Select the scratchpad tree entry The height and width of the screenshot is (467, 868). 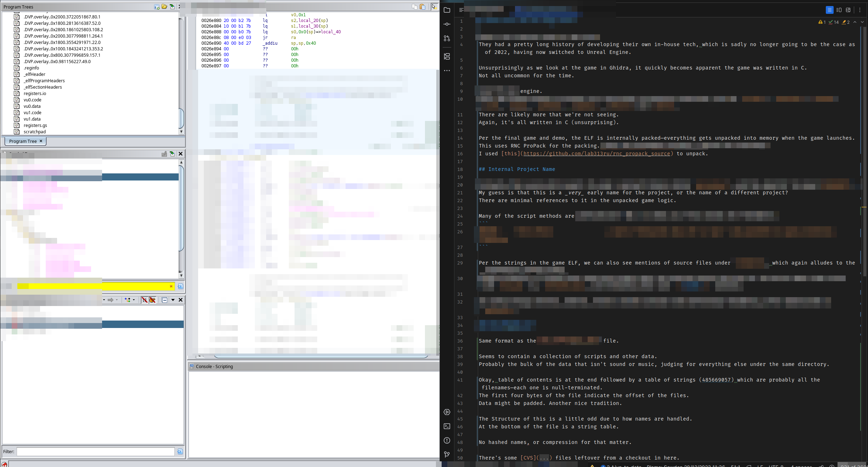click(x=34, y=132)
